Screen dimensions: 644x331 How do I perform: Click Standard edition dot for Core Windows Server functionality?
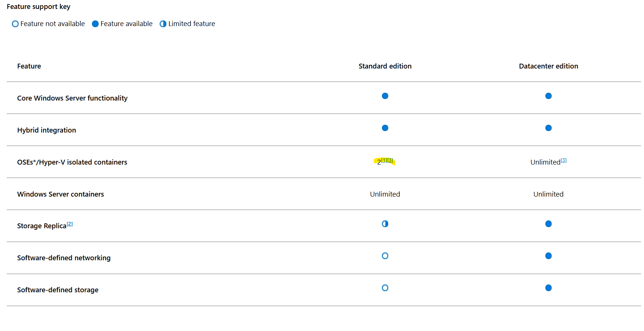click(x=385, y=96)
